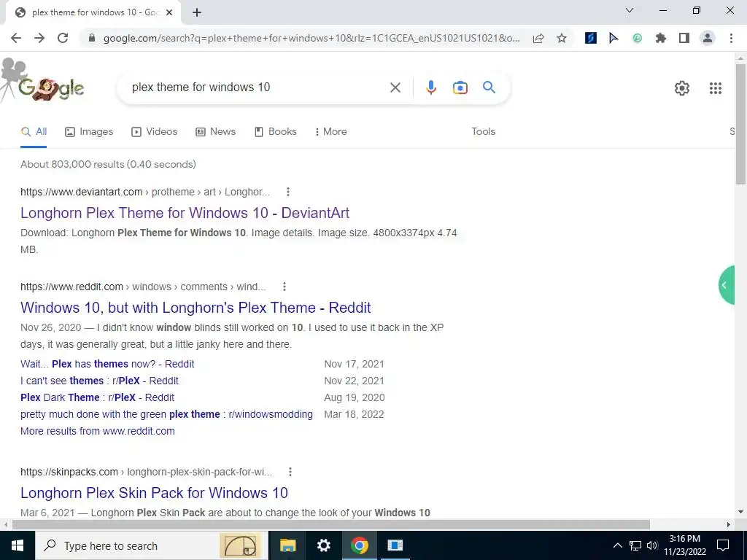Open the tab search dropdown arrow
The width and height of the screenshot is (747, 560).
630,10
